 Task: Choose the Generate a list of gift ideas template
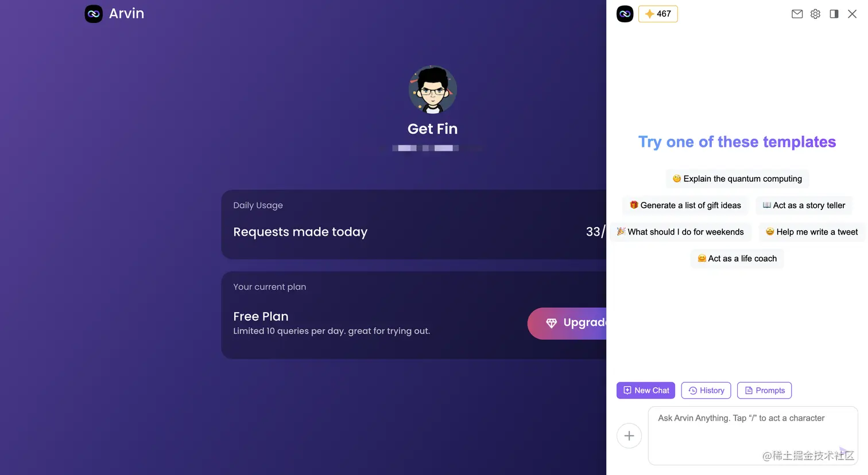[685, 205]
